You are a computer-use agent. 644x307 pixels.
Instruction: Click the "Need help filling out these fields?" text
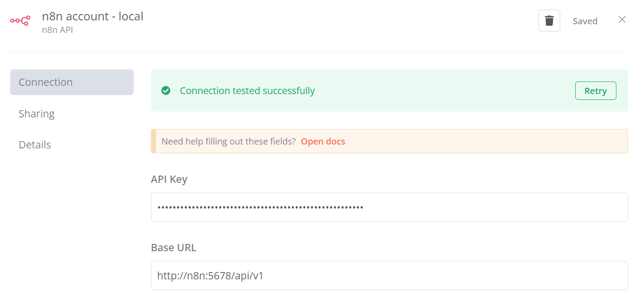coord(228,142)
